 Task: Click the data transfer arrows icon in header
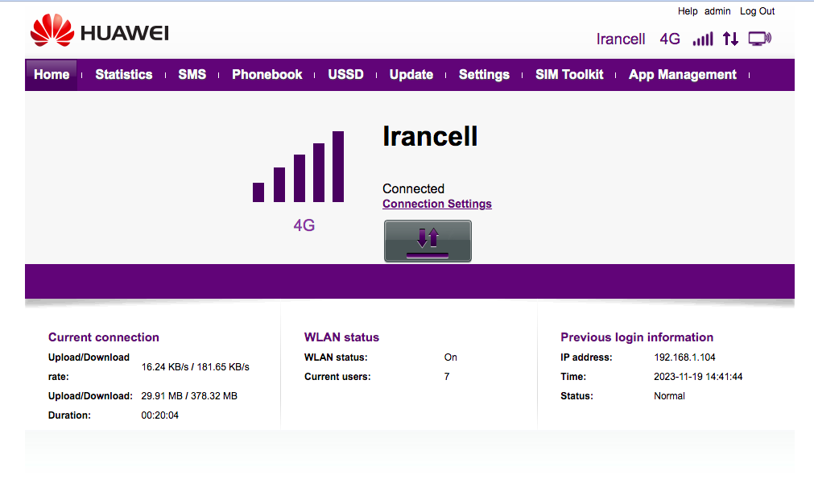pyautogui.click(x=730, y=39)
